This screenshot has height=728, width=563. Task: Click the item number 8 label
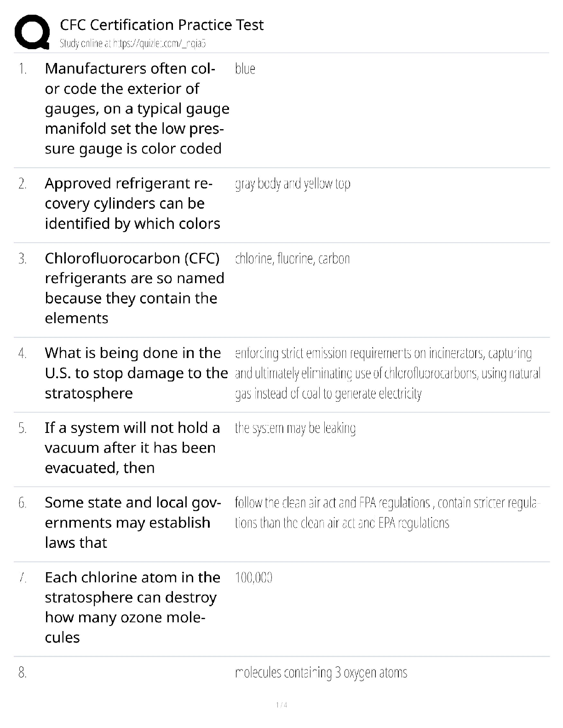[23, 673]
